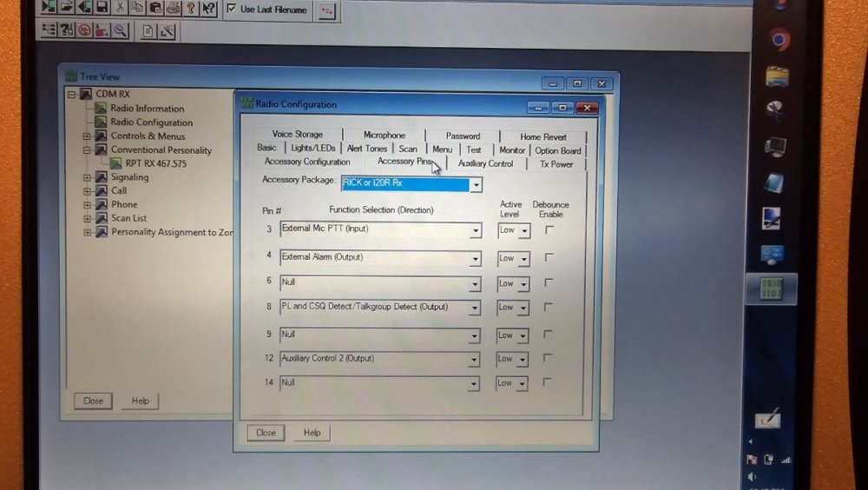Open the pin 4 External Alarm function dropdown
The height and width of the screenshot is (490, 868).
pyautogui.click(x=475, y=259)
